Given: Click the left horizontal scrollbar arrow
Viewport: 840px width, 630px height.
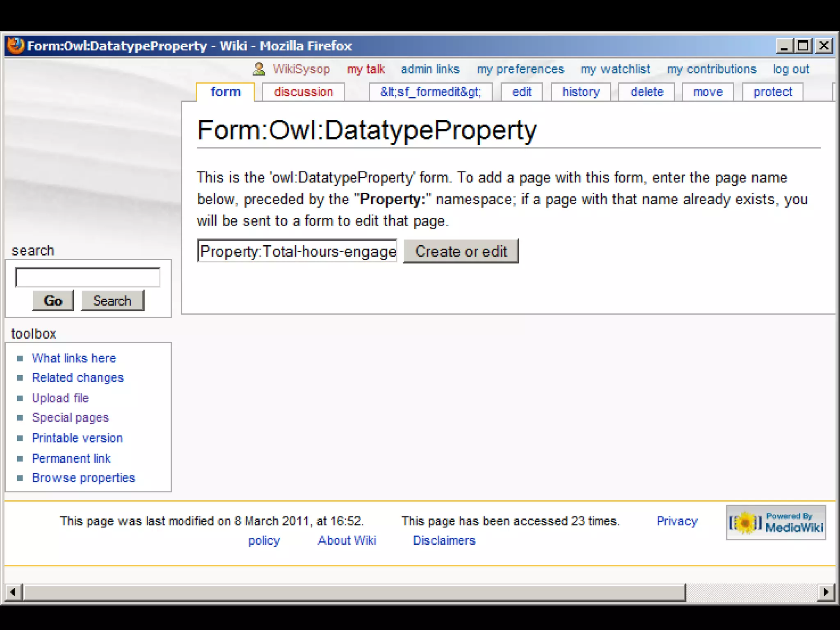Looking at the screenshot, I should (13, 592).
